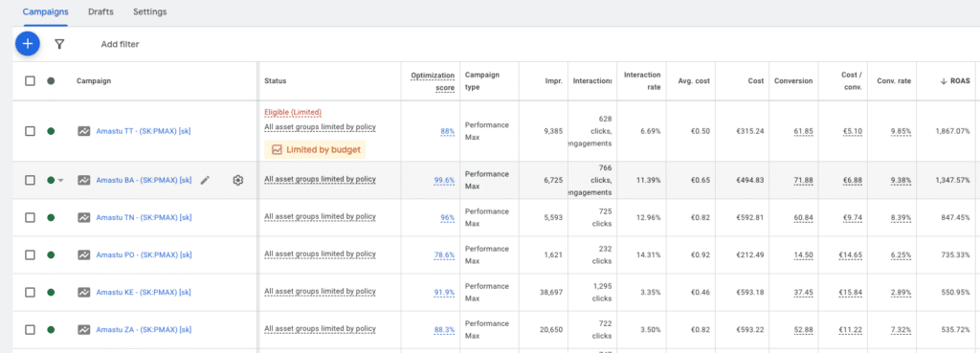Click the ROAS sort arrow icon
Viewport: 980px width, 353px height.
point(944,80)
